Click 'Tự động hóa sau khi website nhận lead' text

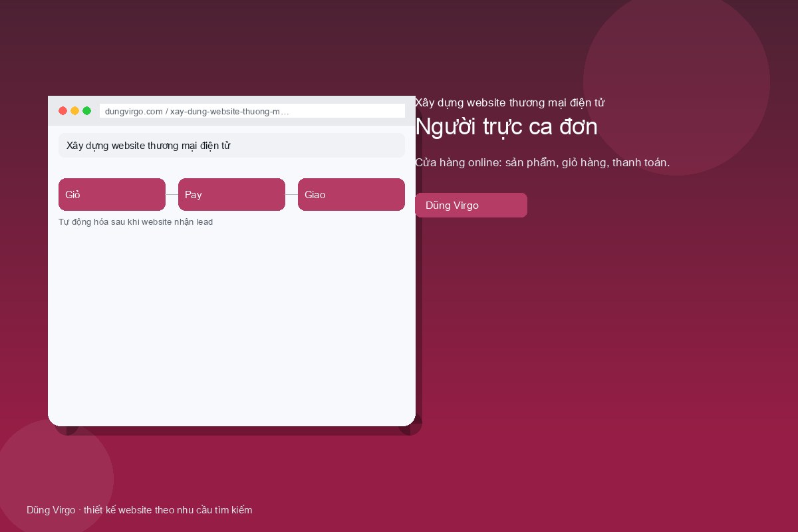[x=136, y=222]
